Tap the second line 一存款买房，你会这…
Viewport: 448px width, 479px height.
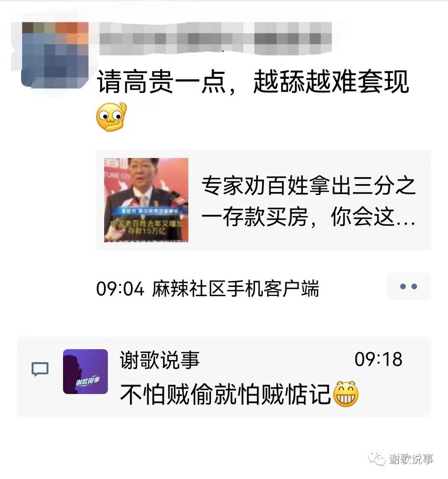(308, 217)
